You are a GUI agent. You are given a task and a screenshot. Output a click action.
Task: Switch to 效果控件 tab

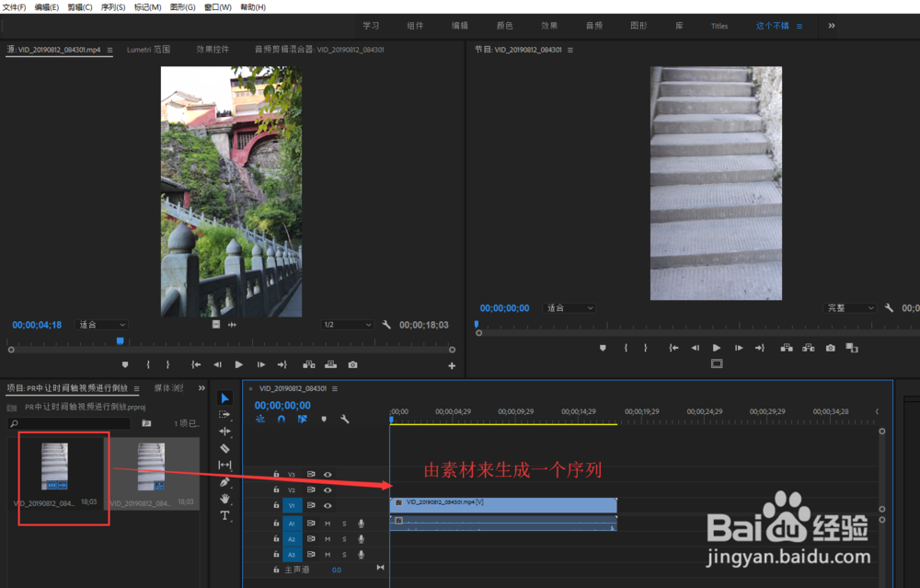click(213, 50)
